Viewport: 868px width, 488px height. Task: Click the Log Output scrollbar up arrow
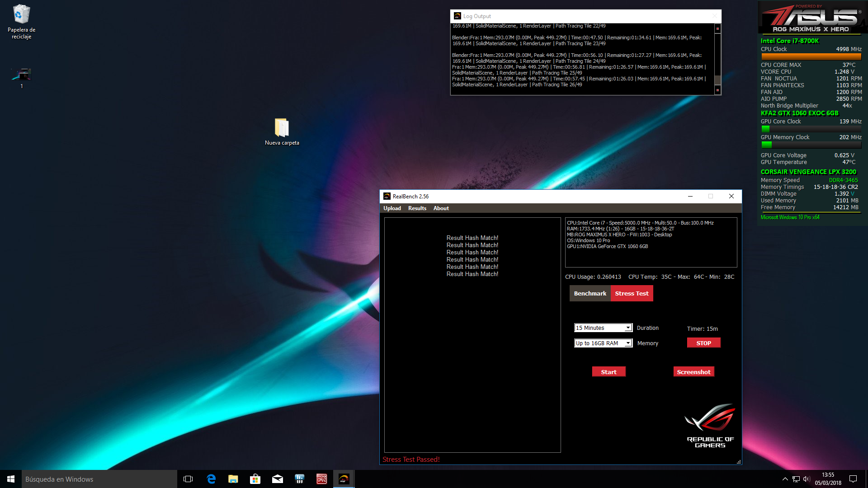click(x=717, y=28)
